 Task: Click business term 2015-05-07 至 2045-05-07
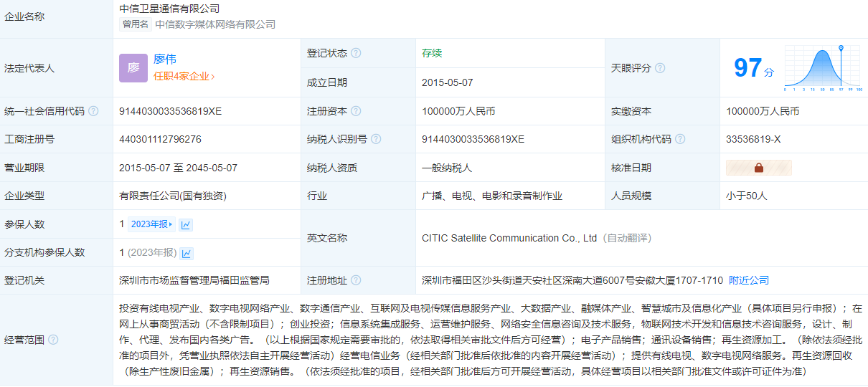[x=178, y=168]
